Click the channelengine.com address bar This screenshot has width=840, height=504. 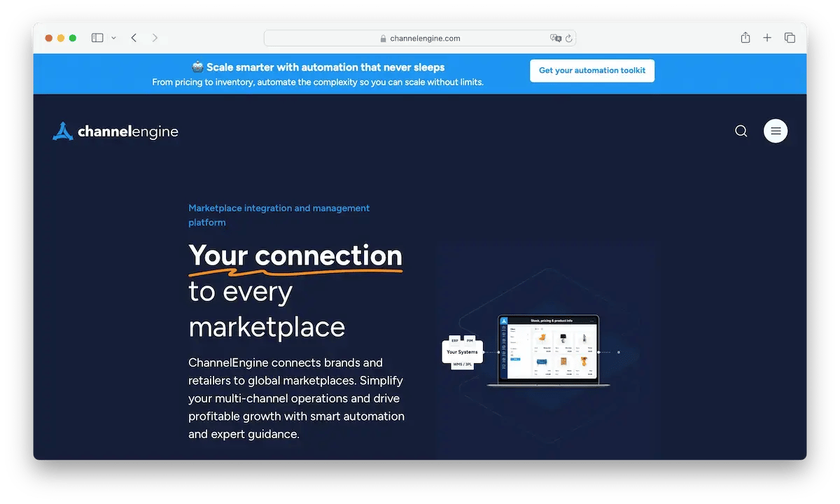coord(420,38)
